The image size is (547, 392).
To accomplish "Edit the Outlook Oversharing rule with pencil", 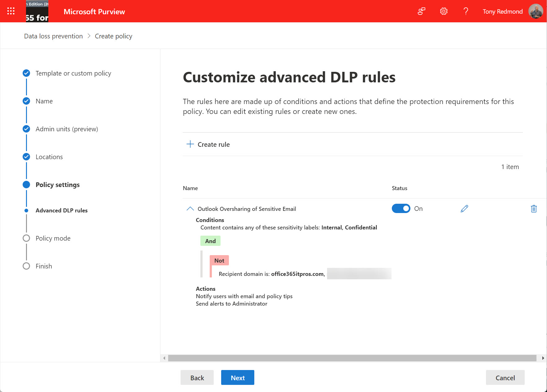I will (464, 209).
